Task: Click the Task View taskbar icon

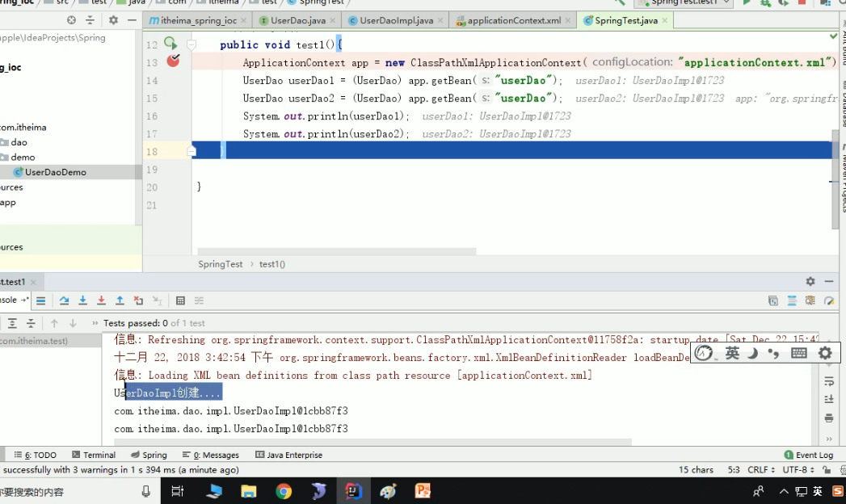Action: (178, 491)
